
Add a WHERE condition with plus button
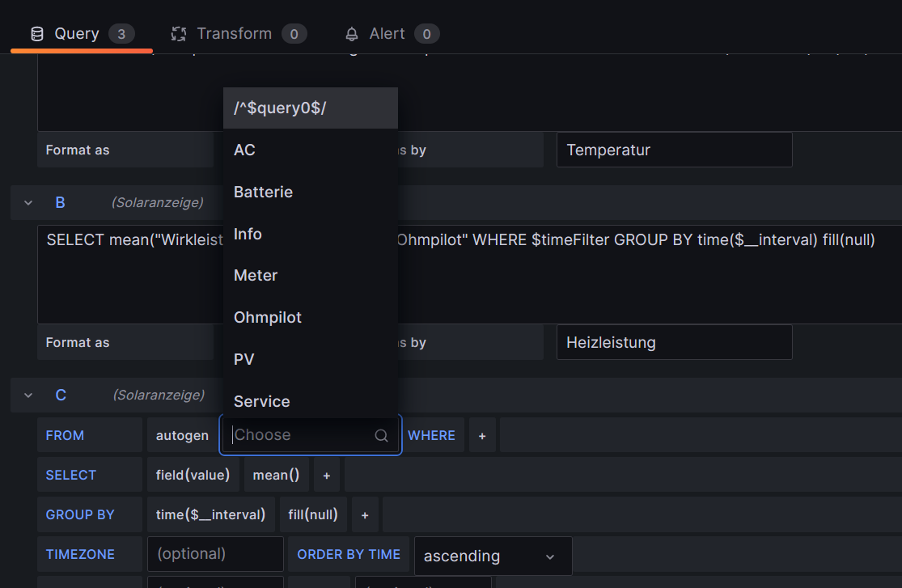(x=482, y=435)
